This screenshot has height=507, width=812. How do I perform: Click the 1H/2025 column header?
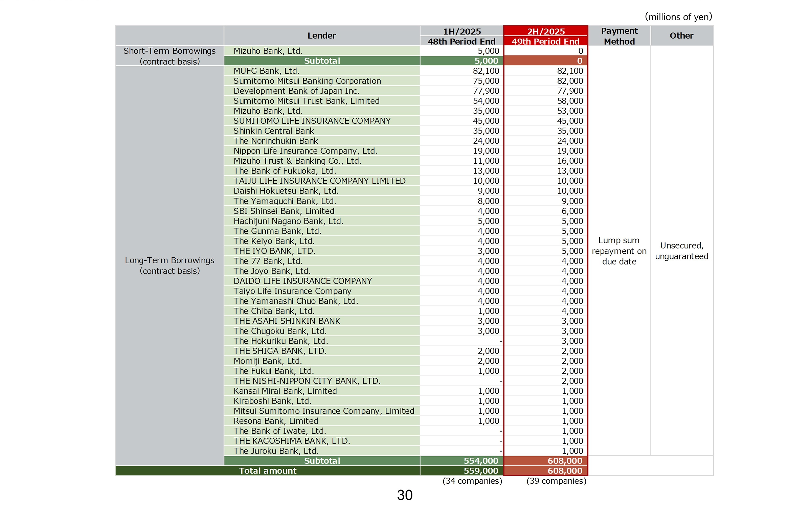click(x=462, y=31)
